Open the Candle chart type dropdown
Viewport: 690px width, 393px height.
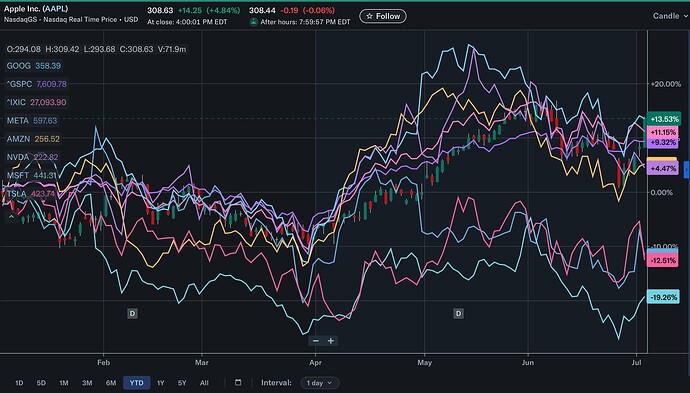click(670, 16)
